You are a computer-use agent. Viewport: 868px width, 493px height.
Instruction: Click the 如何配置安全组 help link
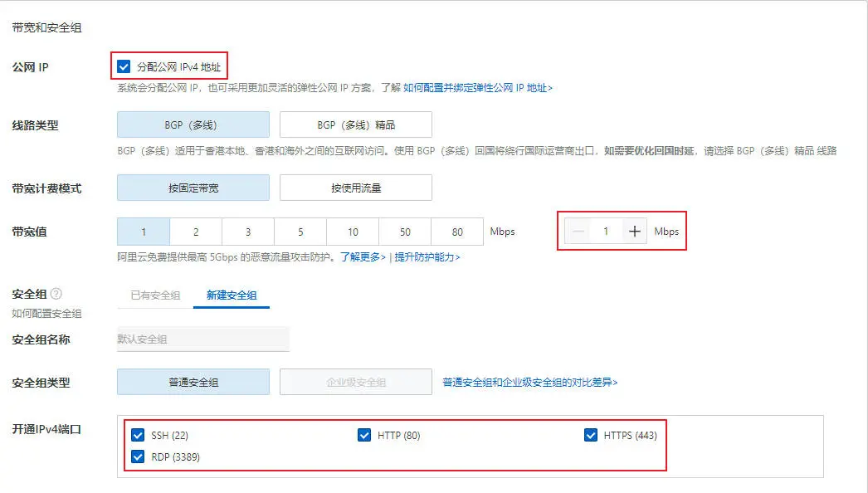[46, 314]
